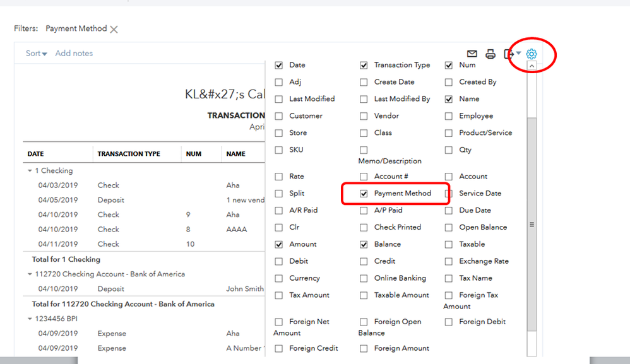Click the scroll-up chevron on the column panel
Viewport: 630px width, 364px height.
[x=532, y=64]
